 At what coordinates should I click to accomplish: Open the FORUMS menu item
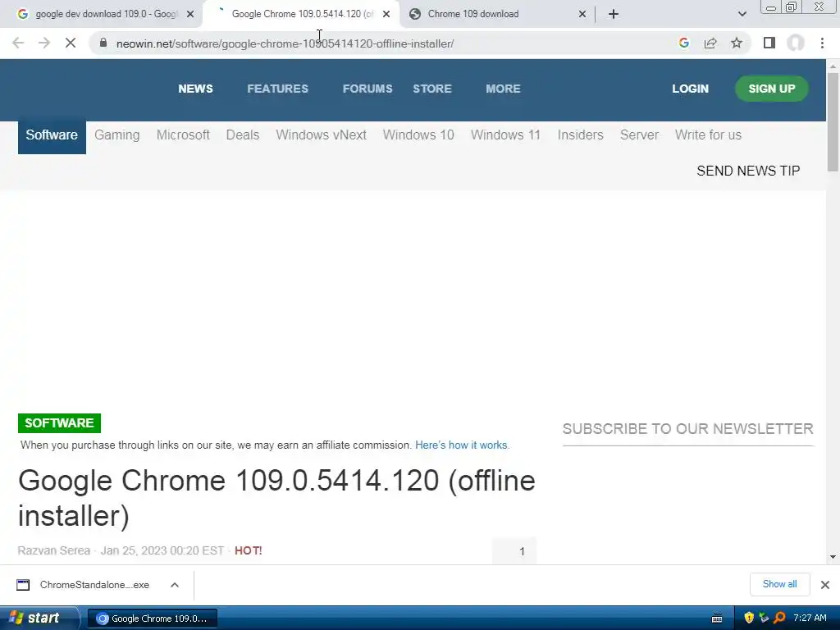tap(367, 89)
